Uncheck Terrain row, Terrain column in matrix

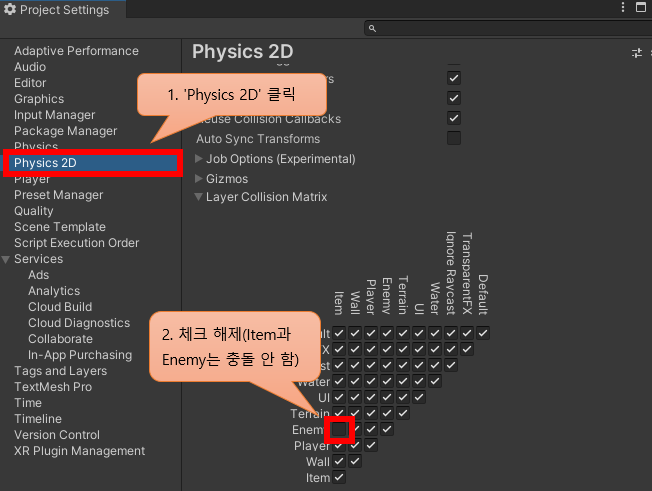(403, 413)
